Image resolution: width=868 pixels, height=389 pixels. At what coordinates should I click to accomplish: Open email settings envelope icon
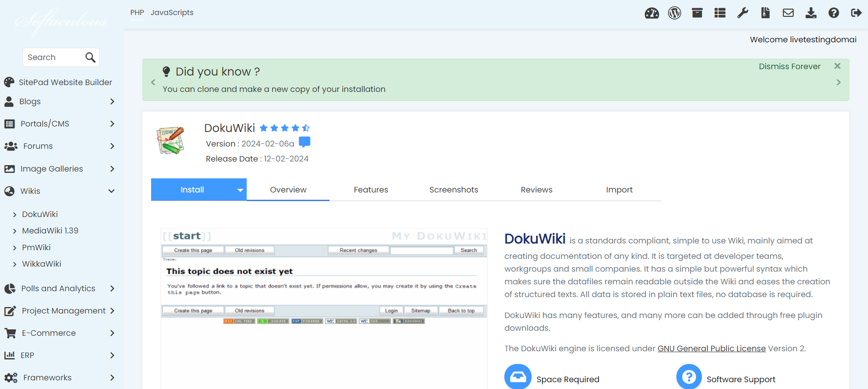[788, 13]
